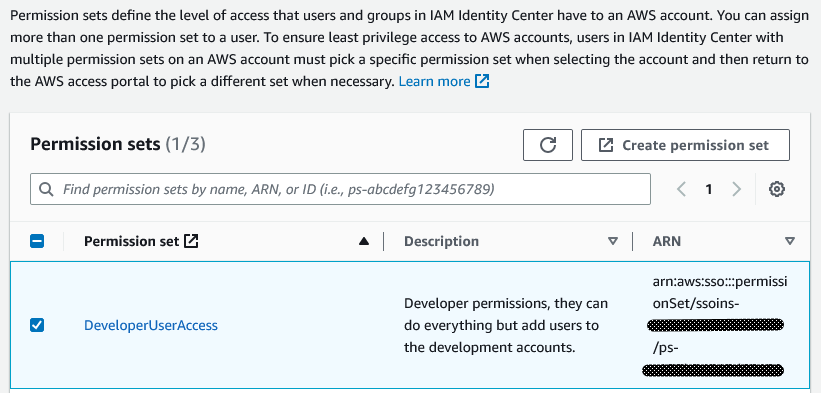The image size is (821, 393).
Task: Sort by ARN column arrow
Action: [790, 241]
